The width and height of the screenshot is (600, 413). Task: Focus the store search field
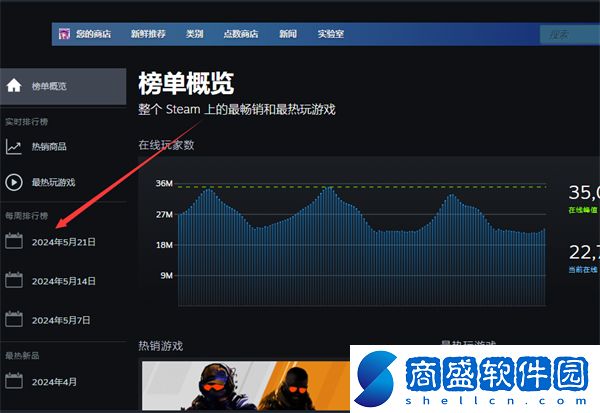pyautogui.click(x=570, y=35)
